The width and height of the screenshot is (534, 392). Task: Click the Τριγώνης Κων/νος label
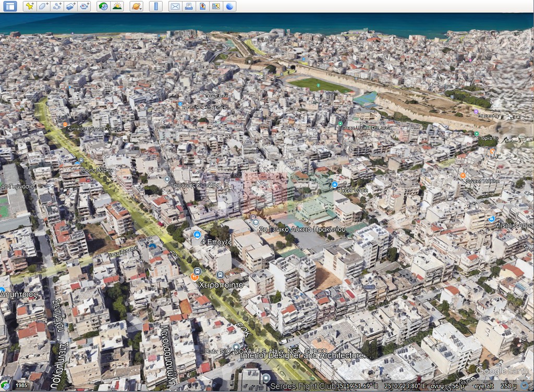195,185
